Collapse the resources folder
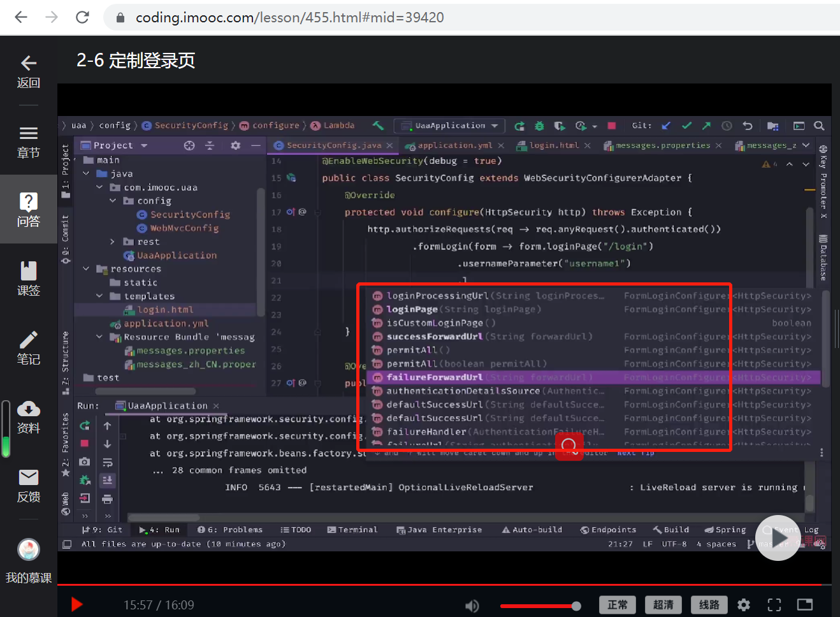This screenshot has width=840, height=617. click(x=86, y=269)
